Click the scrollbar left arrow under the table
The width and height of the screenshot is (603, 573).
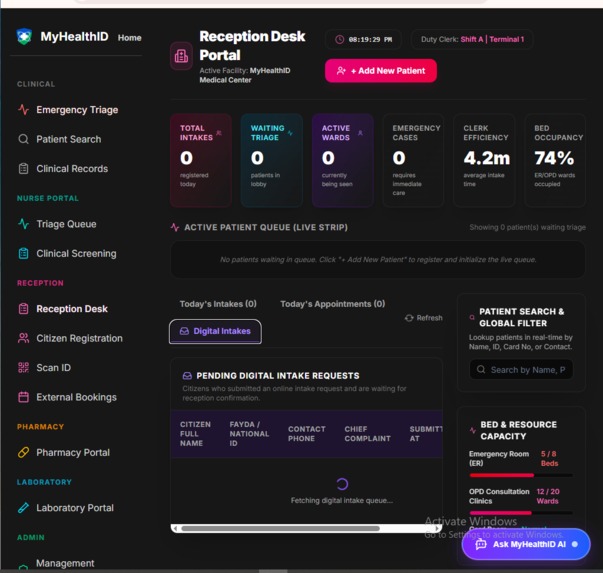click(x=175, y=528)
